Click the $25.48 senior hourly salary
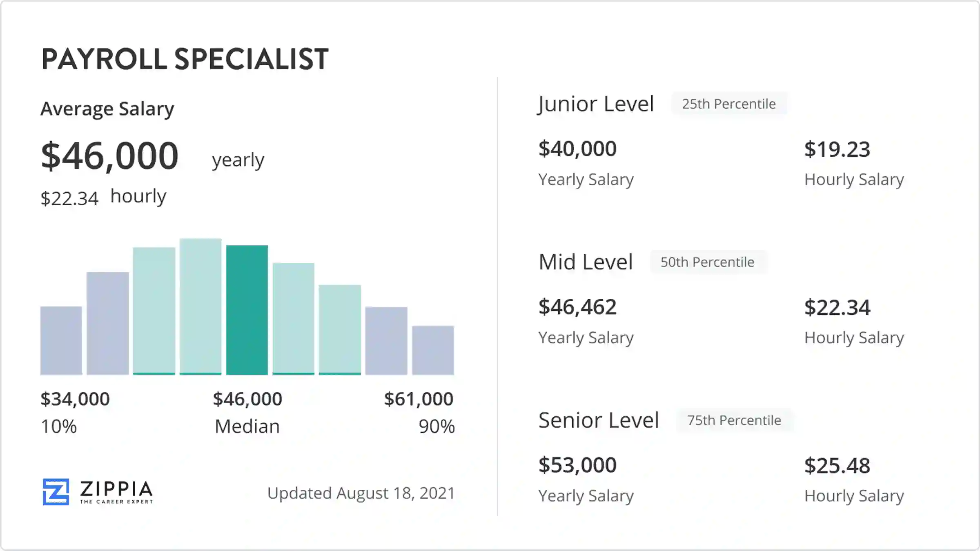Screen dimensions: 980x551 pyautogui.click(x=837, y=466)
